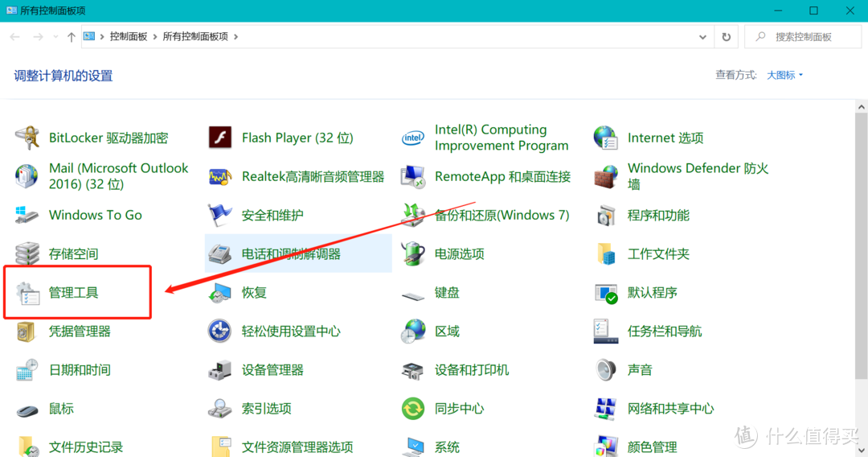Open the 工作文件夹 icon
Viewport: 868px width, 457px height.
pyautogui.click(x=606, y=253)
